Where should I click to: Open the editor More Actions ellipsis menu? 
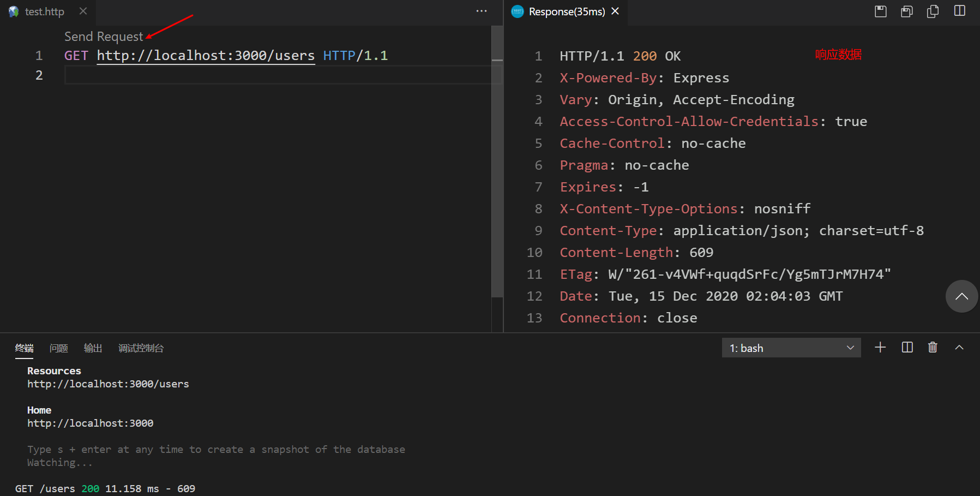[482, 11]
